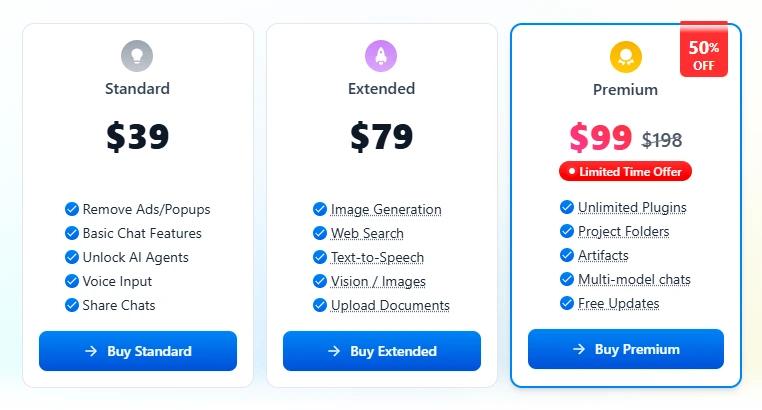Click the arrow icon in Buy Extended
This screenshot has height=410, width=762.
334,351
